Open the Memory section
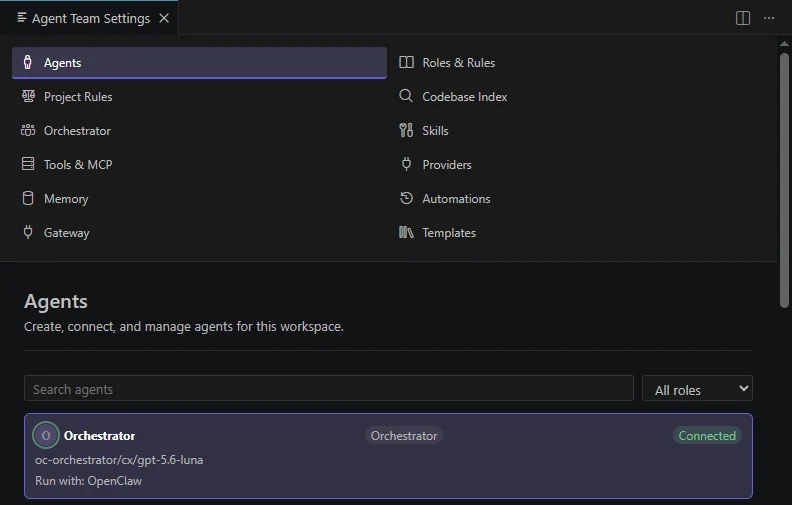The image size is (792, 505). 199,198
